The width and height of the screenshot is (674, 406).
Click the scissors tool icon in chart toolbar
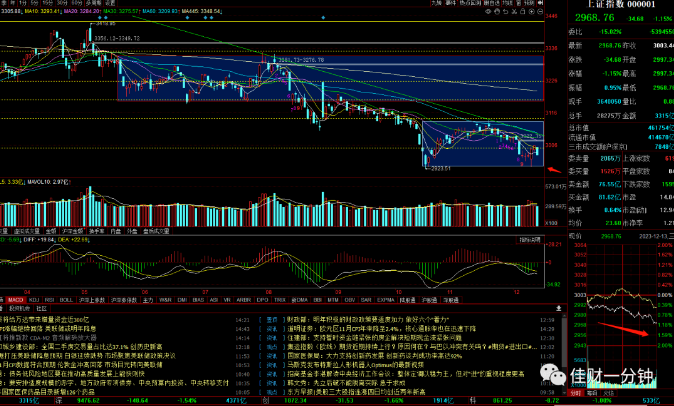click(514, 12)
